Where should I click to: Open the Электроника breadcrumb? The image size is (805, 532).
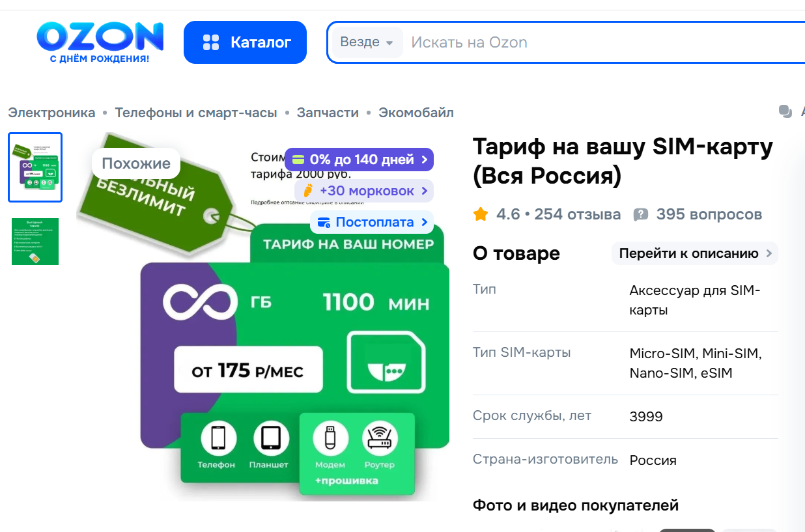tap(51, 113)
